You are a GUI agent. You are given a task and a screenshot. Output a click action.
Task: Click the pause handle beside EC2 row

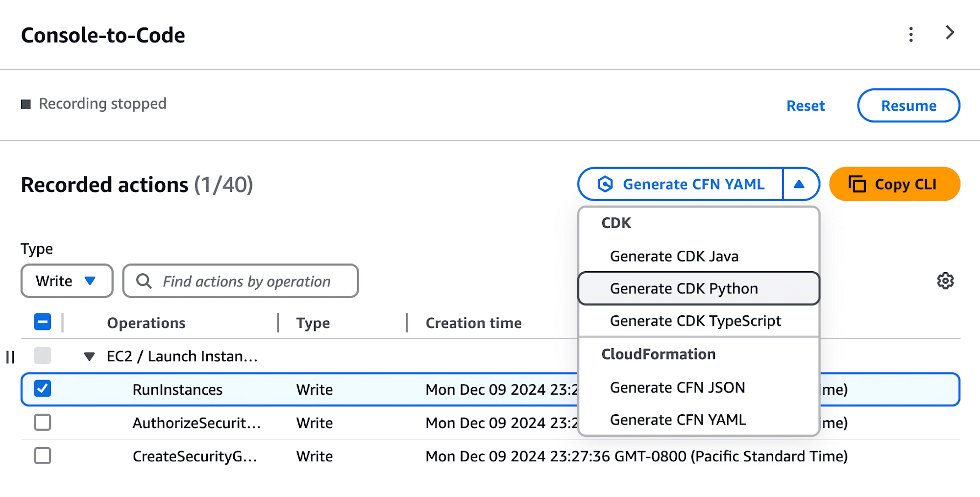[10, 357]
